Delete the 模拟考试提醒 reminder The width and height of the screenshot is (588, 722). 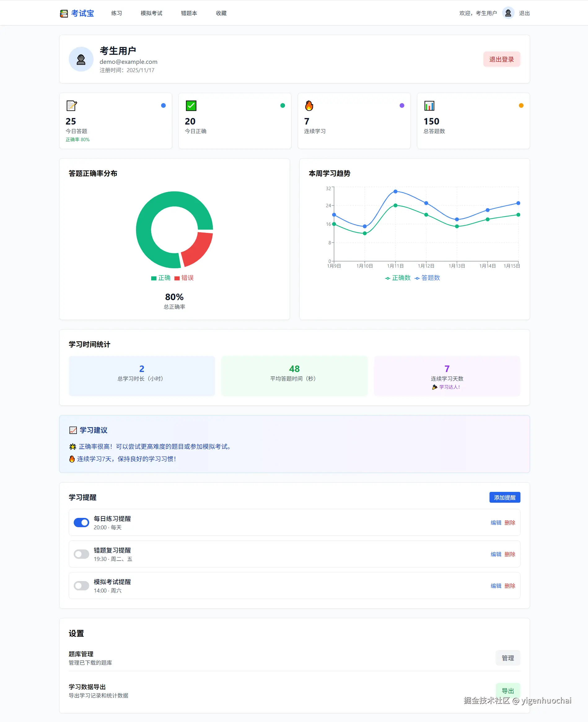click(x=510, y=585)
